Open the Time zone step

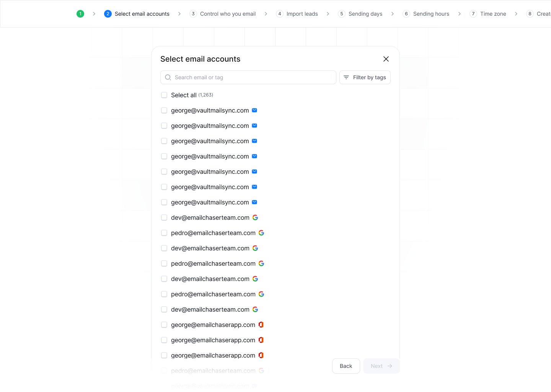click(488, 14)
